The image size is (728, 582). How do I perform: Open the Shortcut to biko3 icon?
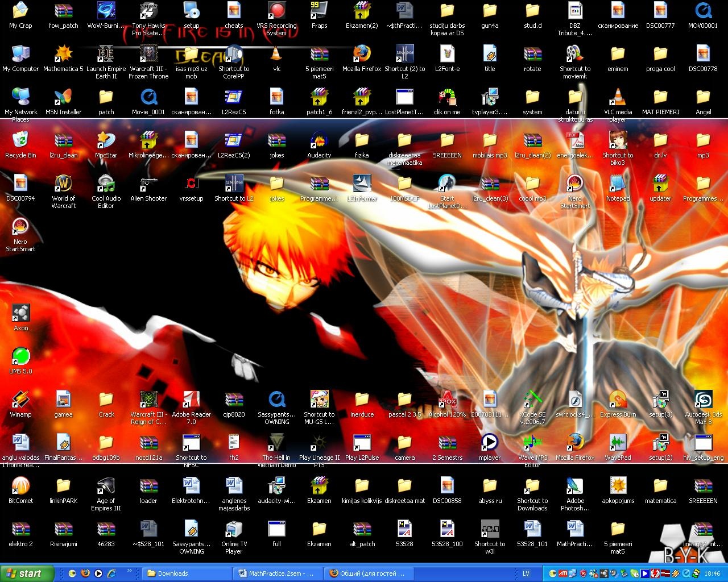[x=618, y=140]
